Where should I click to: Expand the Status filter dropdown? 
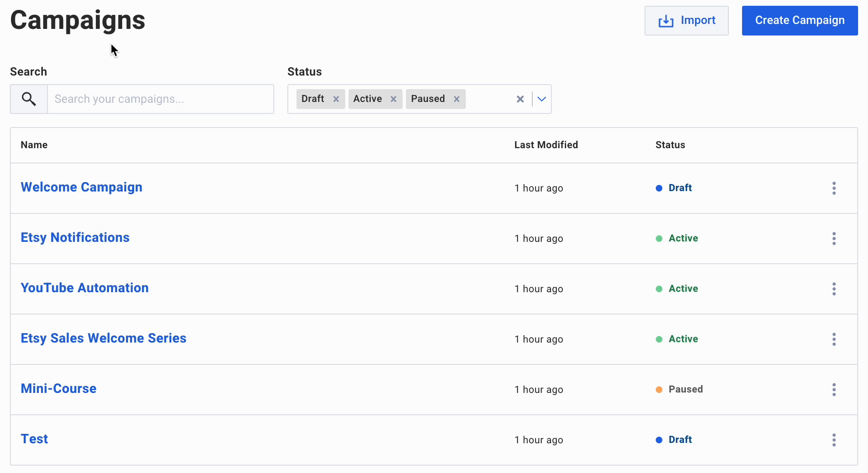541,99
